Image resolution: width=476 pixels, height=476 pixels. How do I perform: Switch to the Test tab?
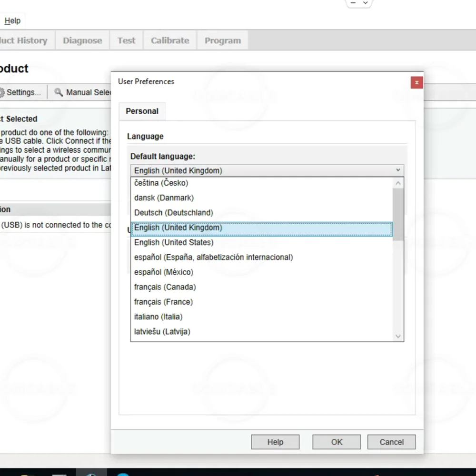pyautogui.click(x=126, y=40)
